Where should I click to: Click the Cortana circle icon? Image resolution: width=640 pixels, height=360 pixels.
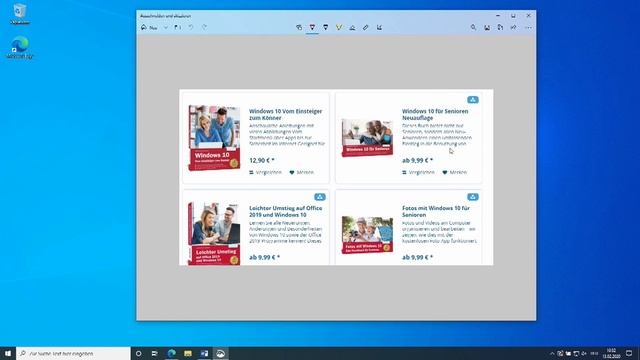tap(138, 353)
